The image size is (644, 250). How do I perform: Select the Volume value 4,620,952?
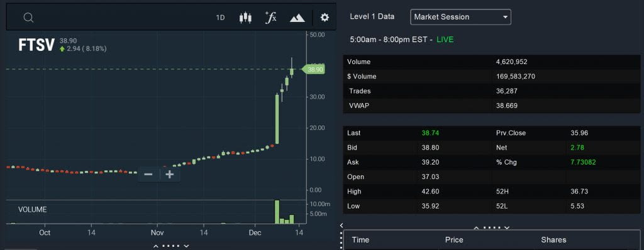512,62
